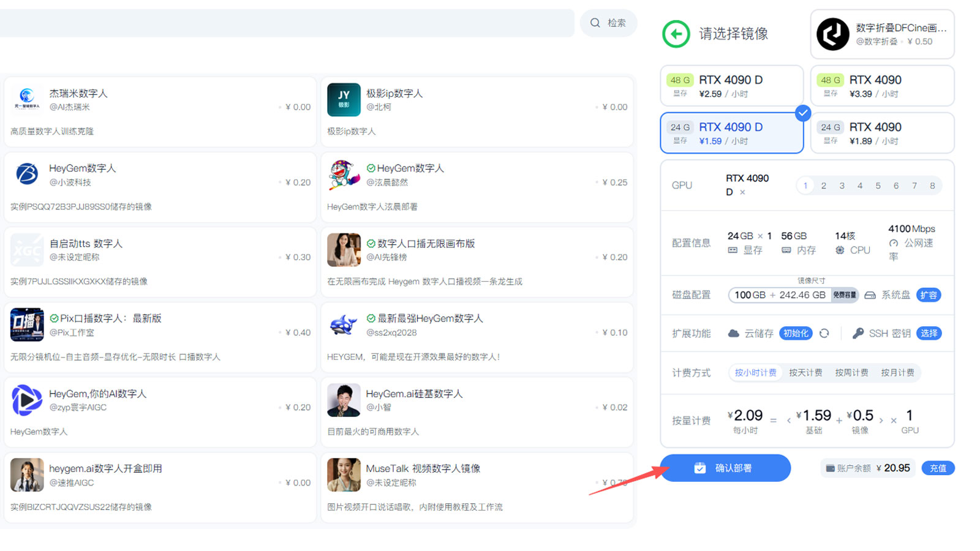Click the left chevron in pricing formula
This screenshot has height=551, width=980.
coord(789,421)
